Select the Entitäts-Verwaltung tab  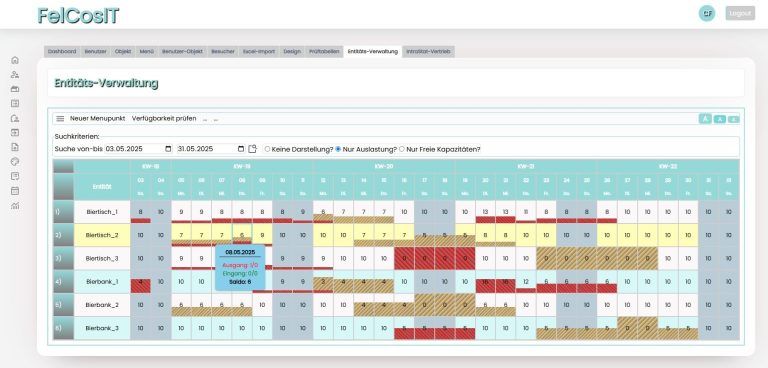[373, 51]
